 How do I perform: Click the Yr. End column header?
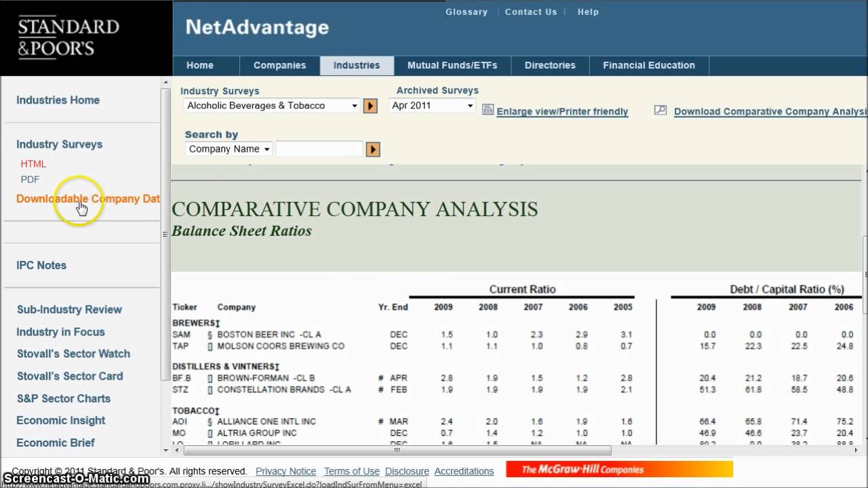tap(393, 307)
